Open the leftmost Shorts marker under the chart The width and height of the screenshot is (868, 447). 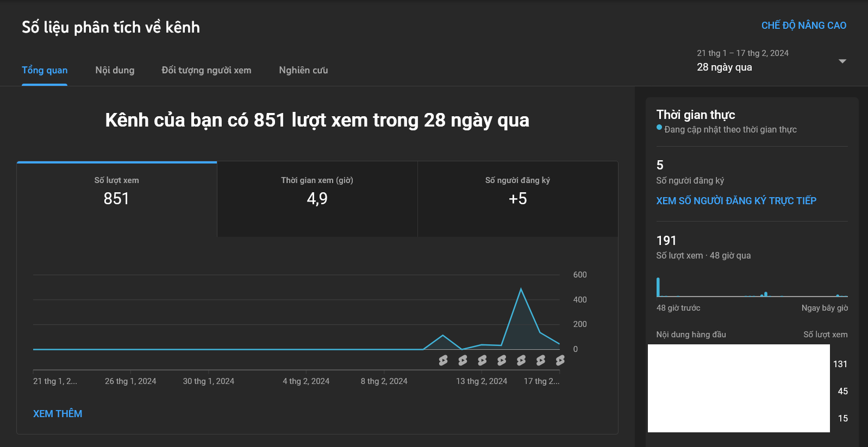[444, 360]
